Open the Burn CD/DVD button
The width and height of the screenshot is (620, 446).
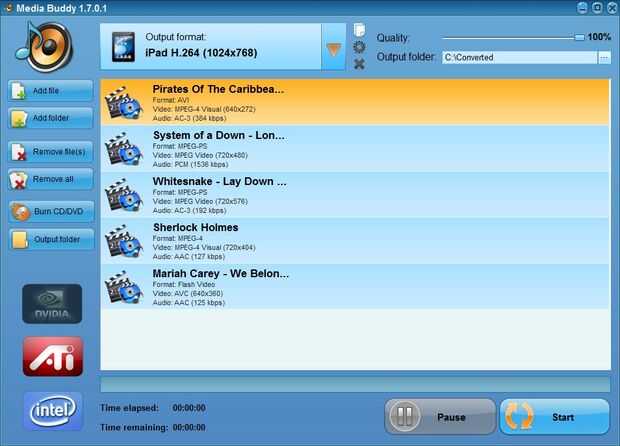pos(51,212)
